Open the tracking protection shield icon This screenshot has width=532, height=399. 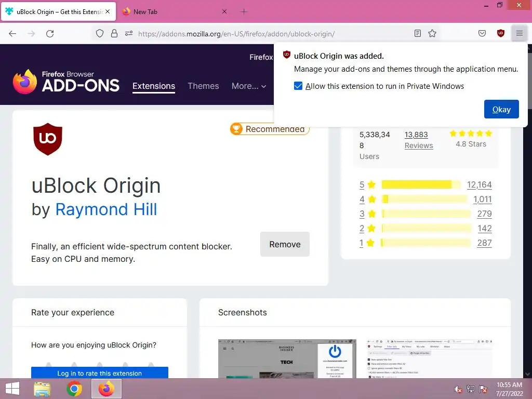[99, 34]
